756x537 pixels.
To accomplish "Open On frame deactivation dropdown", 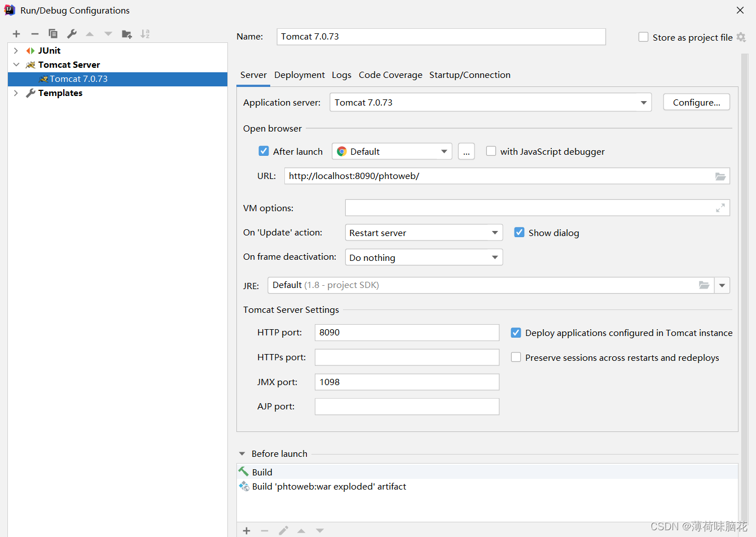I will (424, 257).
